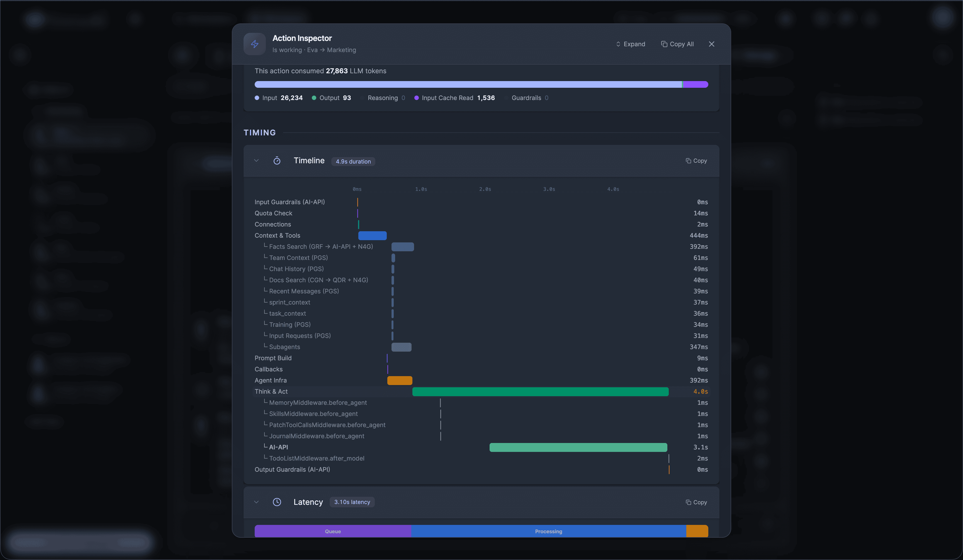963x560 pixels.
Task: Click the Subagents timeline bar
Action: click(x=401, y=347)
